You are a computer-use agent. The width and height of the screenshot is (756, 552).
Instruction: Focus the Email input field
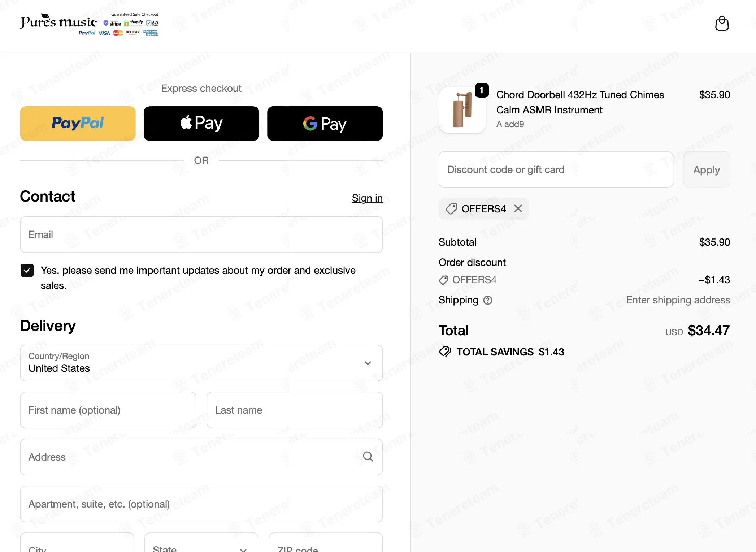point(201,234)
